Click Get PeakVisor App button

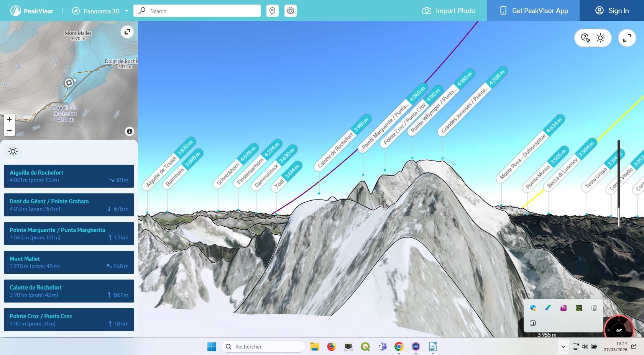[533, 11]
